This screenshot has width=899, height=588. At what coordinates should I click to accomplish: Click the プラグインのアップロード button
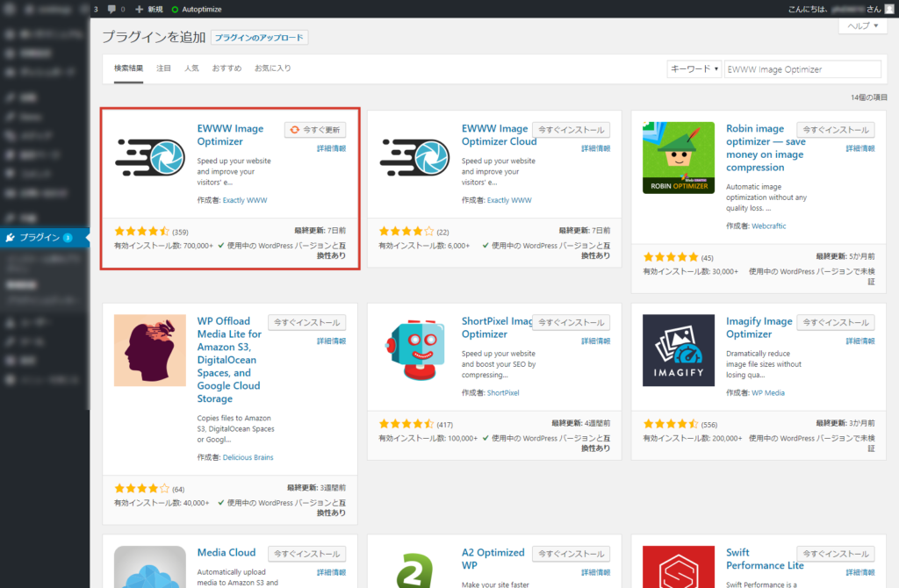click(x=259, y=38)
